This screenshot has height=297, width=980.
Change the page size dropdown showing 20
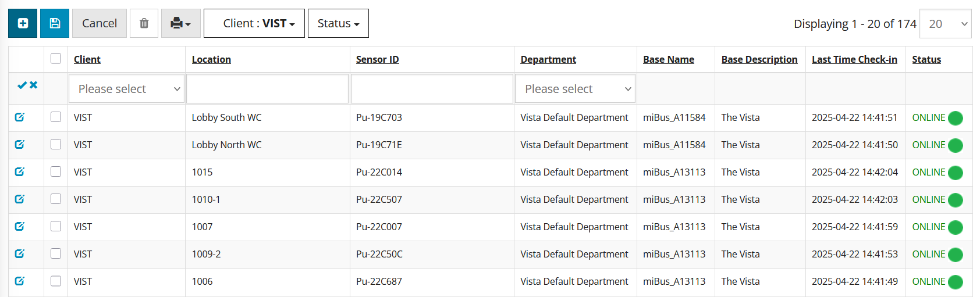946,24
